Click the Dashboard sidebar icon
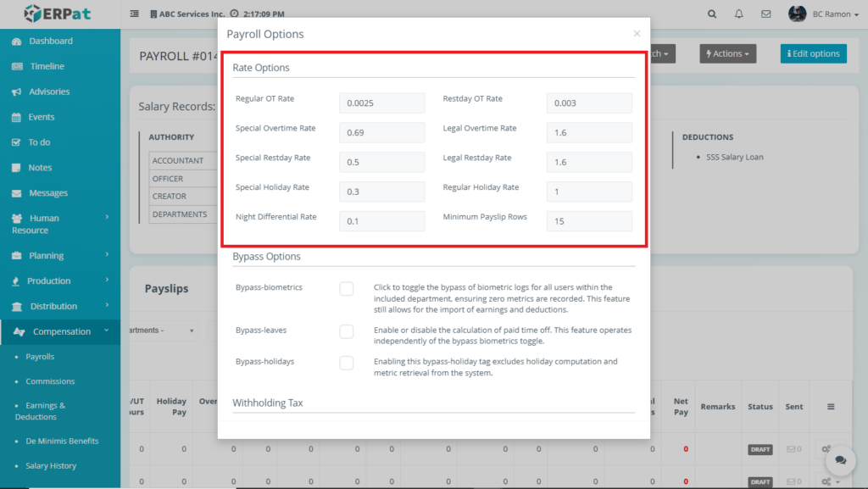The width and height of the screenshot is (868, 489). tap(17, 41)
